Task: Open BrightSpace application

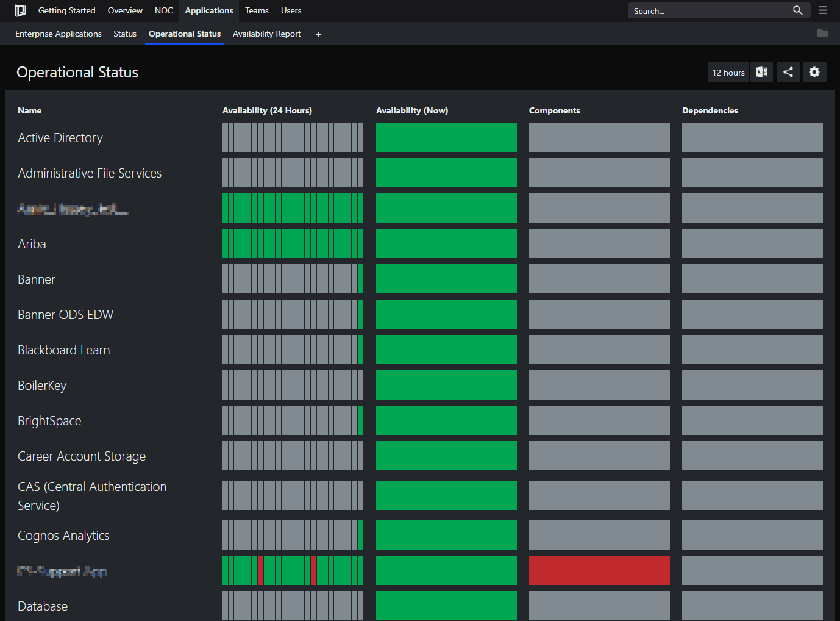Action: [49, 421]
